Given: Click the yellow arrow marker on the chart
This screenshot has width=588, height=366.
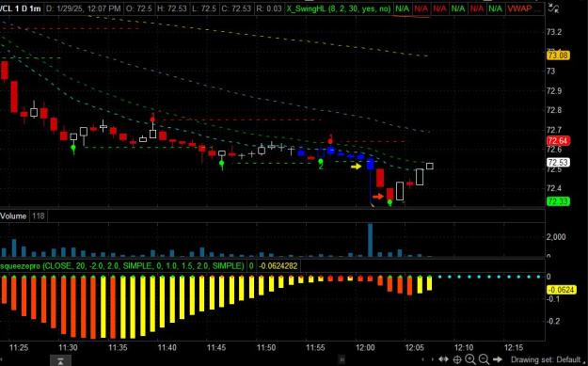Looking at the screenshot, I should tap(357, 167).
